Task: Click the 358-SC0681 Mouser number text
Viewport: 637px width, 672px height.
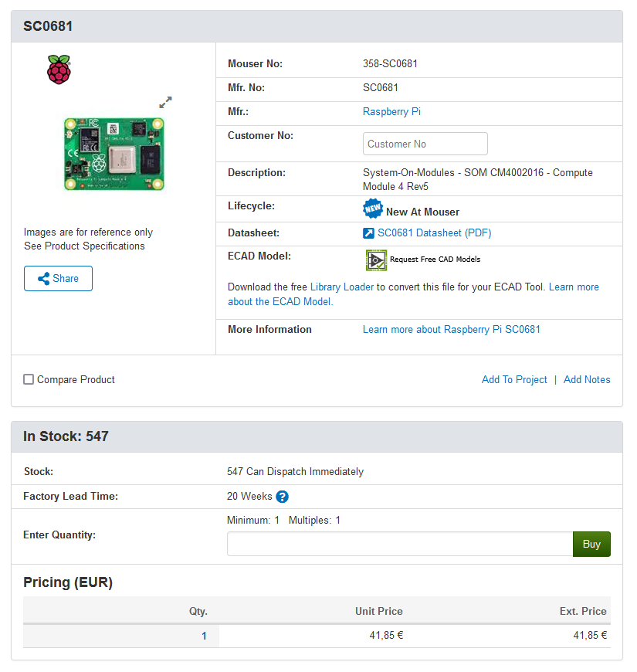Action: 390,64
